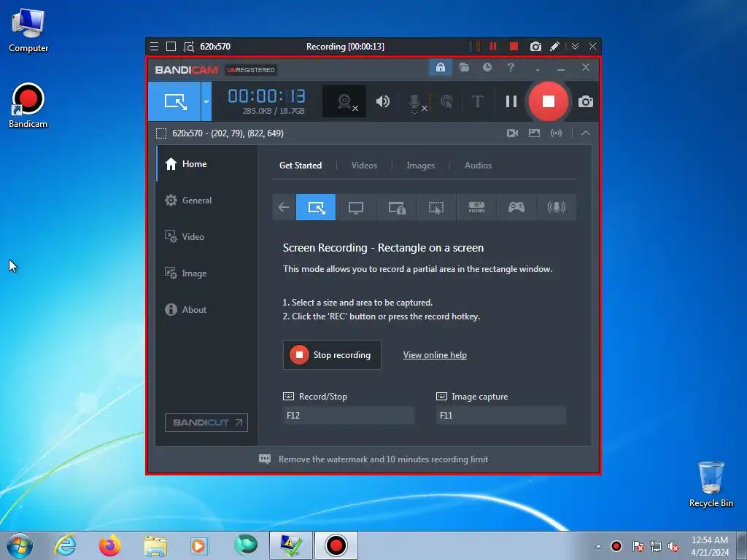Screen dimensions: 747x560
Task: Toggle the microphone icon
Action: (x=414, y=102)
